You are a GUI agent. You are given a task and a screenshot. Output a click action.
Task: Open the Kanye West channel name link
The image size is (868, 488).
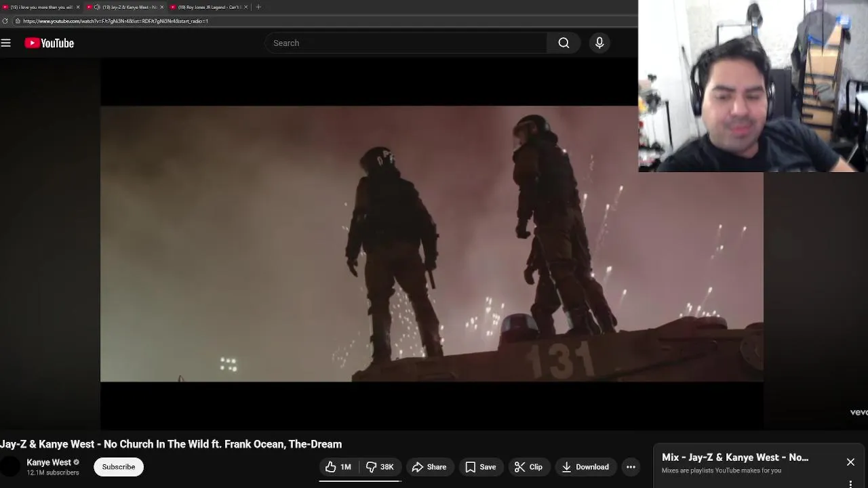[x=49, y=462]
